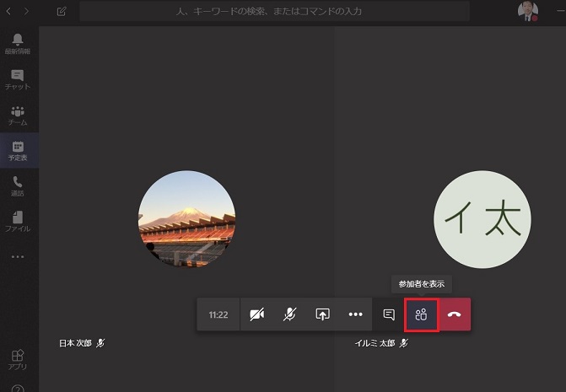Go back with the left arrow
The image size is (566, 392).
coord(8,12)
